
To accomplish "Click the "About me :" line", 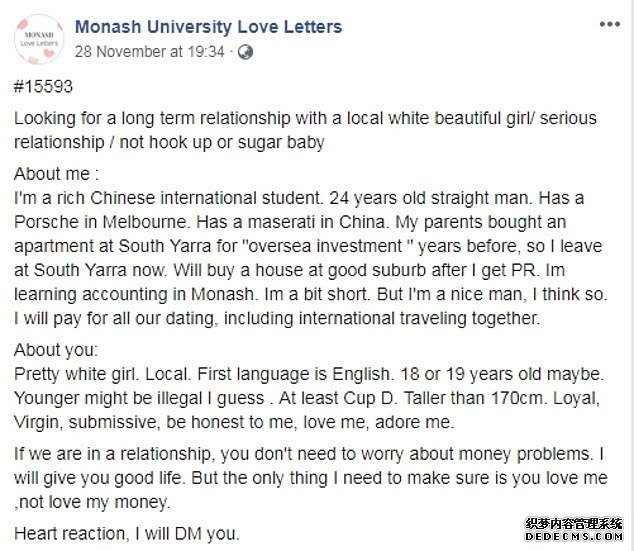I will pyautogui.click(x=57, y=174).
